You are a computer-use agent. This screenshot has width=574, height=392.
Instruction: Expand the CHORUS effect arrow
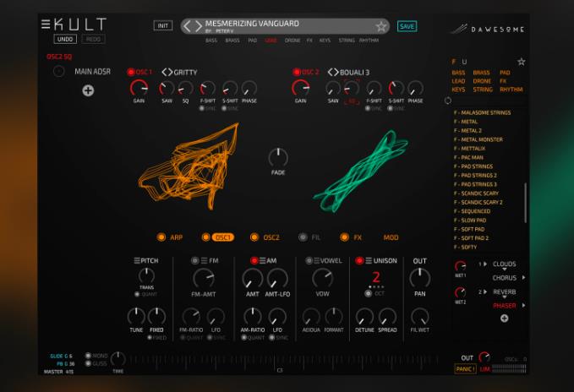(524, 278)
